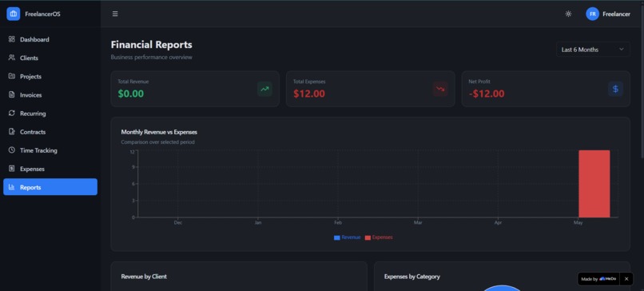Go to Clients page
Screen dimensions: 644x291
tap(50, 58)
